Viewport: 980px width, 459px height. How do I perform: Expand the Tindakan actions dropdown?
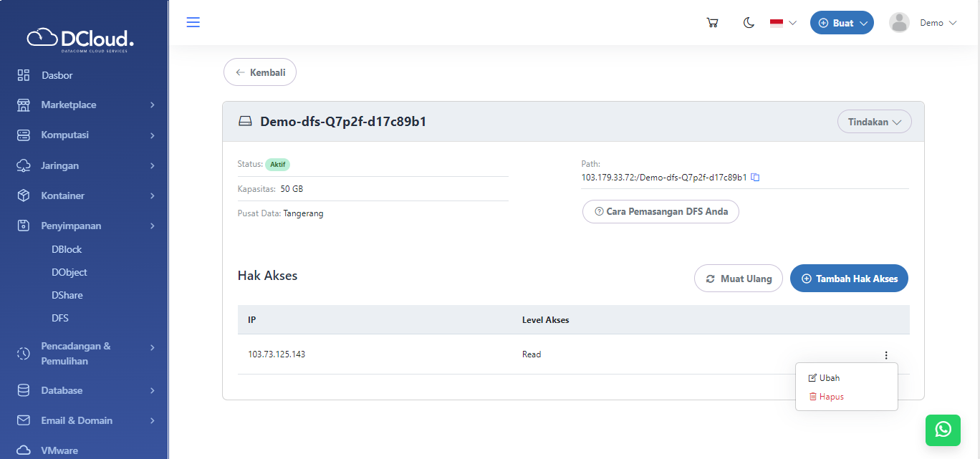(874, 122)
